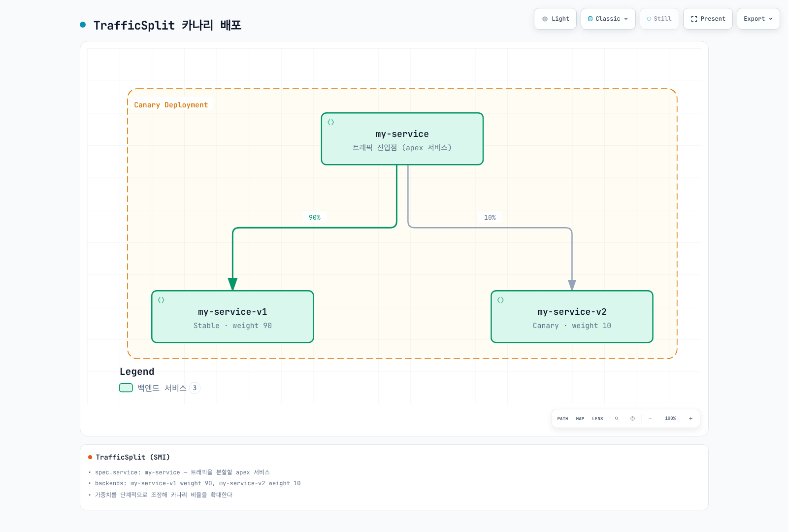Image resolution: width=788 pixels, height=532 pixels.
Task: Enter Present fullscreen mode
Action: click(708, 19)
